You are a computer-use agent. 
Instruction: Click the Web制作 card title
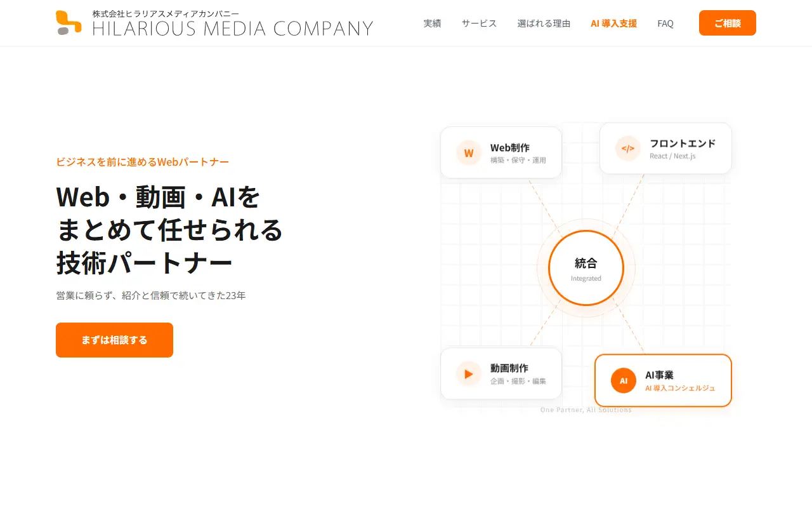point(510,147)
